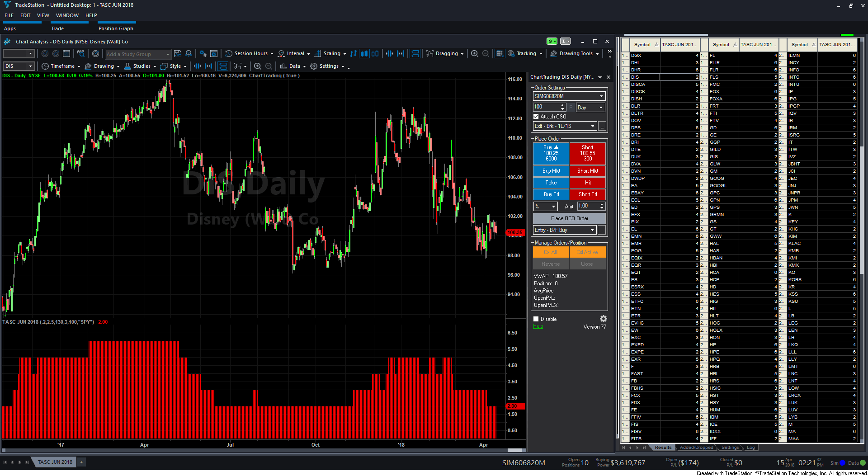
Task: Click the grey I interval-link button
Action: [x=566, y=42]
